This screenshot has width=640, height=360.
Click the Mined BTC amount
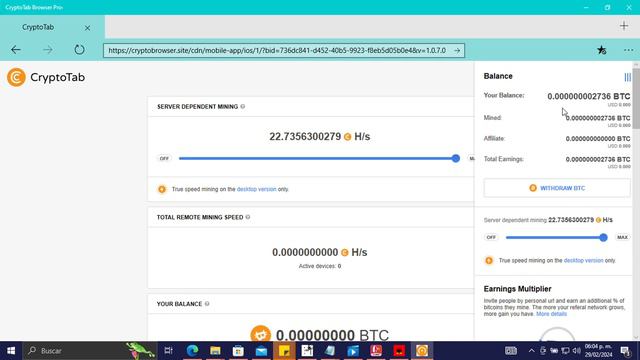598,118
